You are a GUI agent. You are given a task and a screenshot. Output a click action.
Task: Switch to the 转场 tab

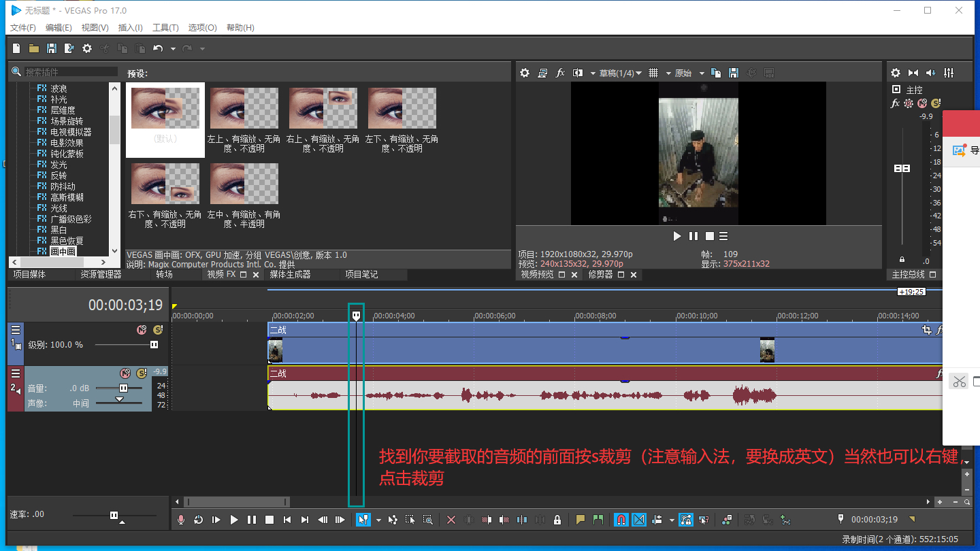click(164, 275)
